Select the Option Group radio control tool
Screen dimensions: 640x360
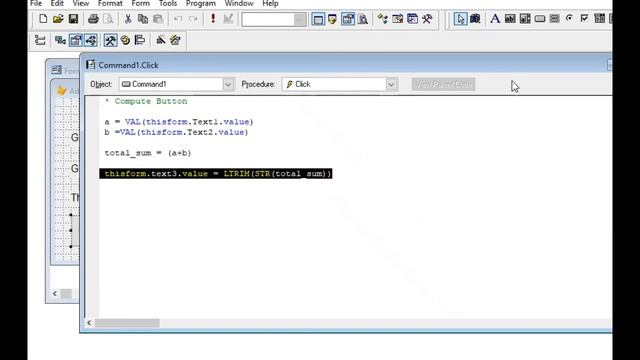[x=569, y=19]
